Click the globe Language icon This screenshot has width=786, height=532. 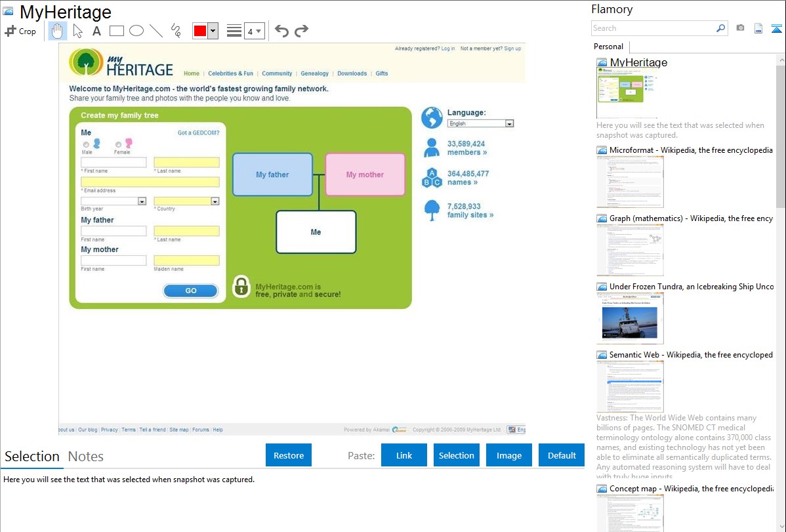(432, 118)
